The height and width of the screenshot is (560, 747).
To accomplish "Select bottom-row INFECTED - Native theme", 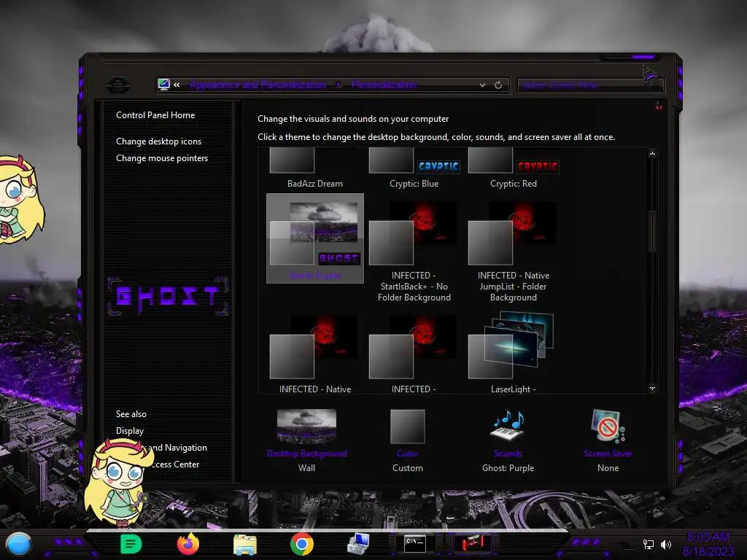I will tap(315, 354).
